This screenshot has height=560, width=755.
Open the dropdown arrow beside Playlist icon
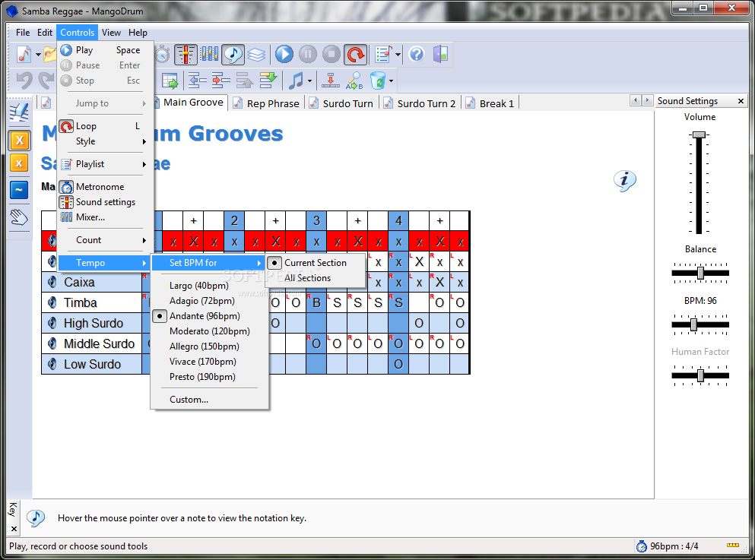pyautogui.click(x=398, y=55)
